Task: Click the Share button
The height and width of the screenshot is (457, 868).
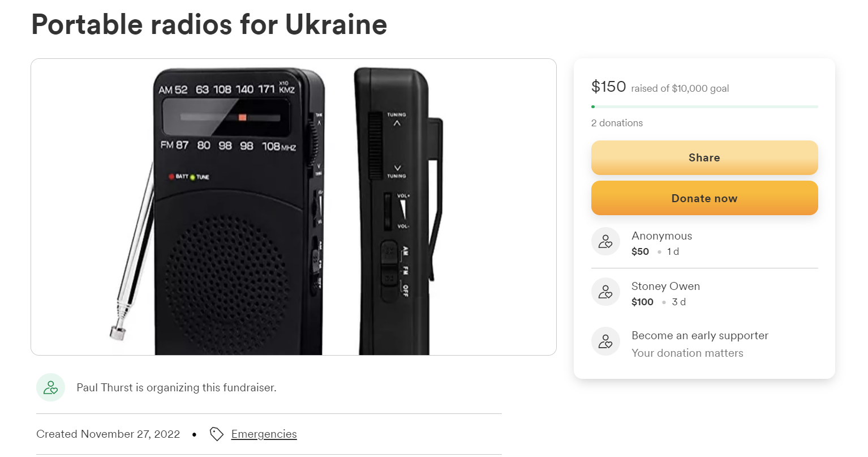Action: pyautogui.click(x=704, y=157)
